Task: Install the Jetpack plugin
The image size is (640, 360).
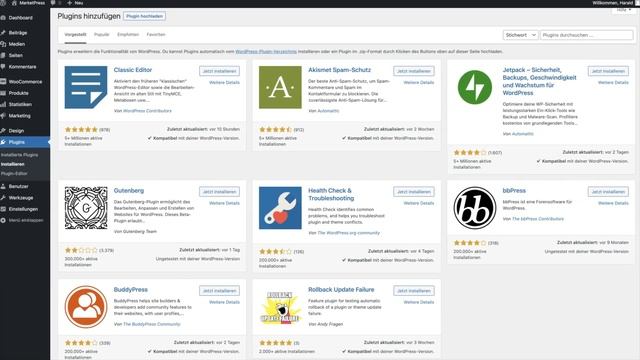Action: point(608,71)
